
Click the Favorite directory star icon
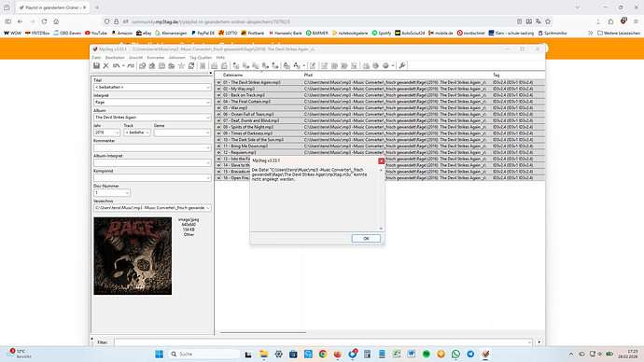click(181, 65)
